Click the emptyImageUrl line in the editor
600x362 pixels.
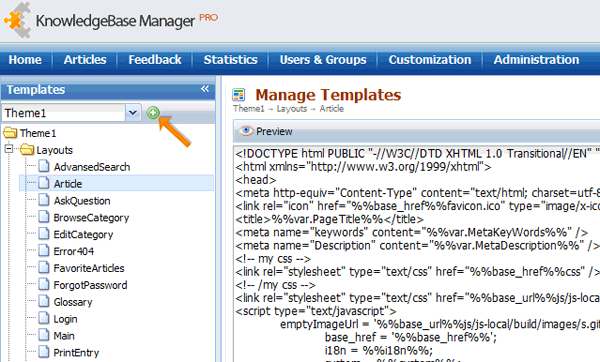point(440,324)
